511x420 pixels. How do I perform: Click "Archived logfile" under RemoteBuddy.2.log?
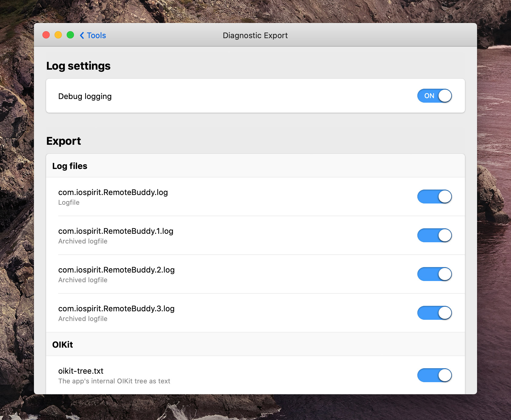tap(83, 280)
